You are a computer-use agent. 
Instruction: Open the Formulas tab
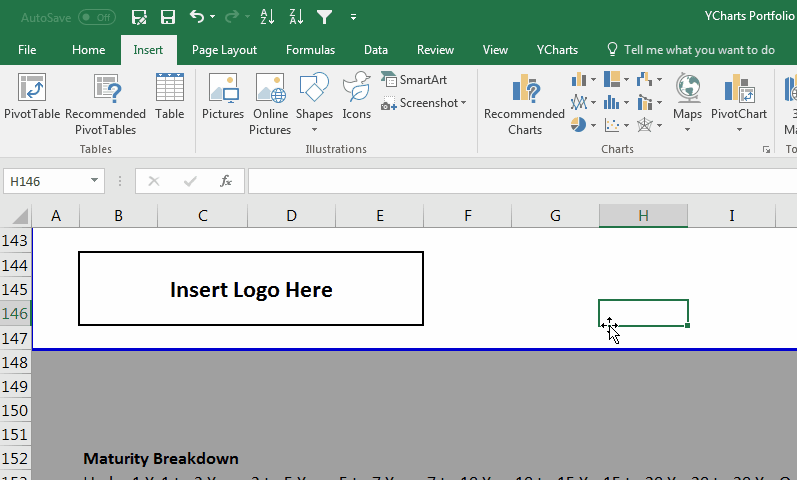click(x=310, y=50)
